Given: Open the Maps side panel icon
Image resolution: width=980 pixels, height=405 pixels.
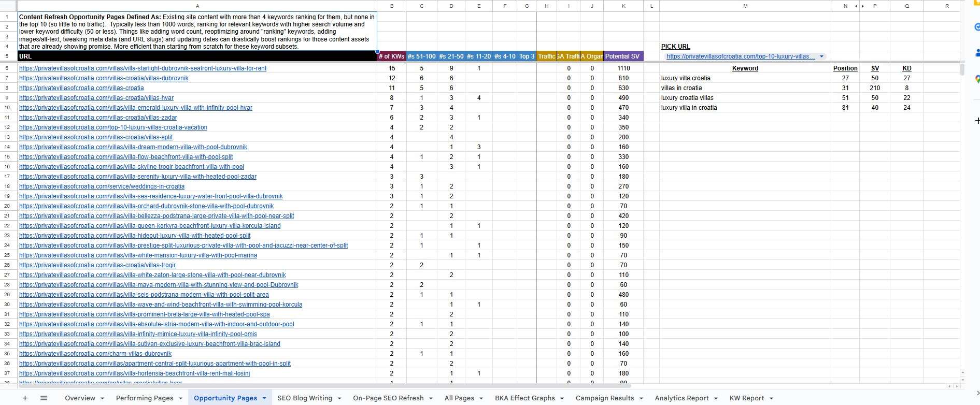Looking at the screenshot, I should point(977,79).
